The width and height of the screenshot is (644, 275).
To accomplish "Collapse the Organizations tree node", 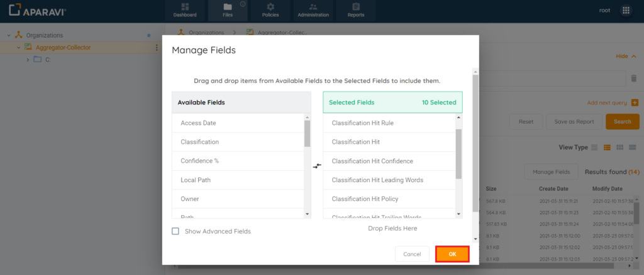I will [9, 36].
